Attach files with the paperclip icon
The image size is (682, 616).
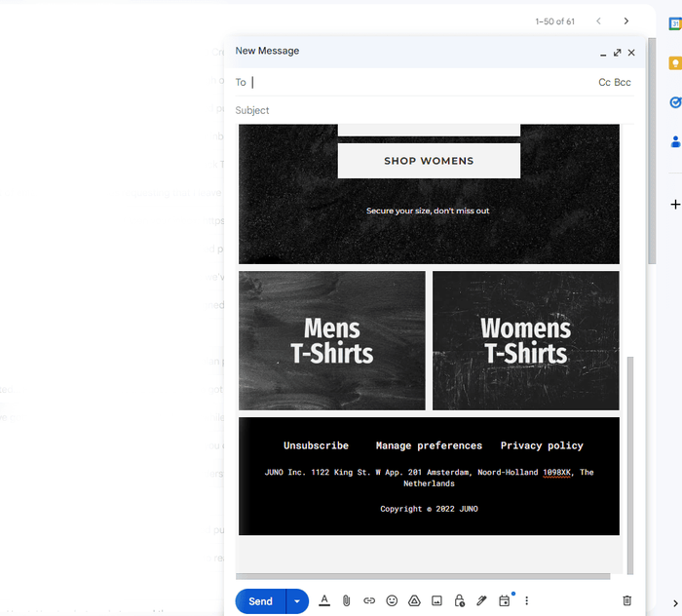click(x=346, y=600)
